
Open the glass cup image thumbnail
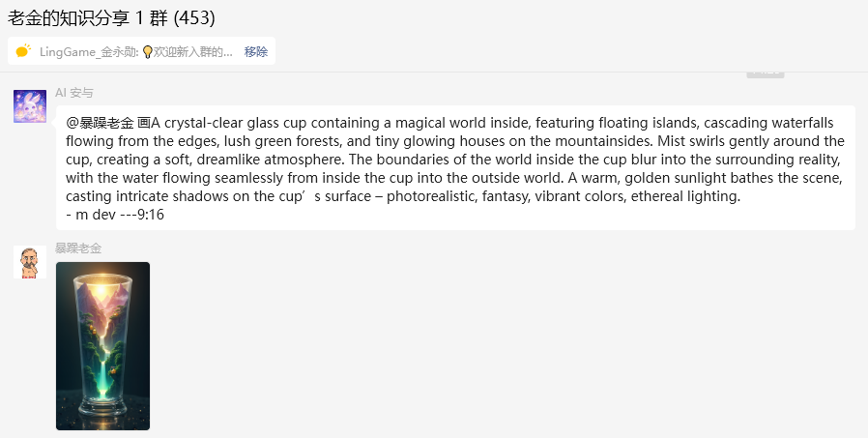pyautogui.click(x=103, y=346)
